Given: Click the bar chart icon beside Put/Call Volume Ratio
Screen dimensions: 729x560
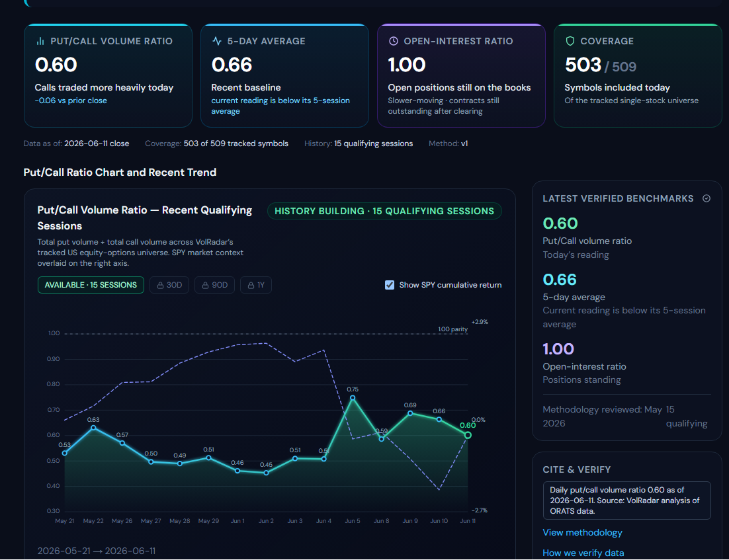Looking at the screenshot, I should [x=40, y=42].
